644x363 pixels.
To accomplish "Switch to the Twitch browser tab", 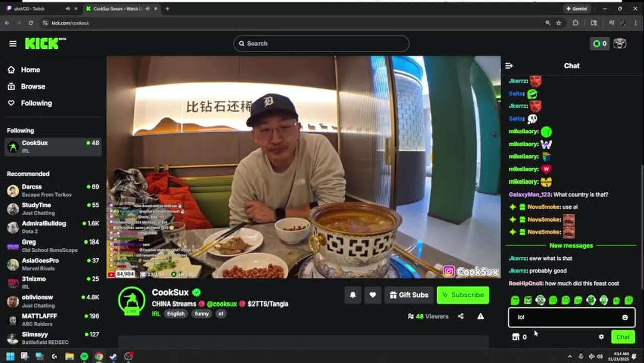I will 40,9.
